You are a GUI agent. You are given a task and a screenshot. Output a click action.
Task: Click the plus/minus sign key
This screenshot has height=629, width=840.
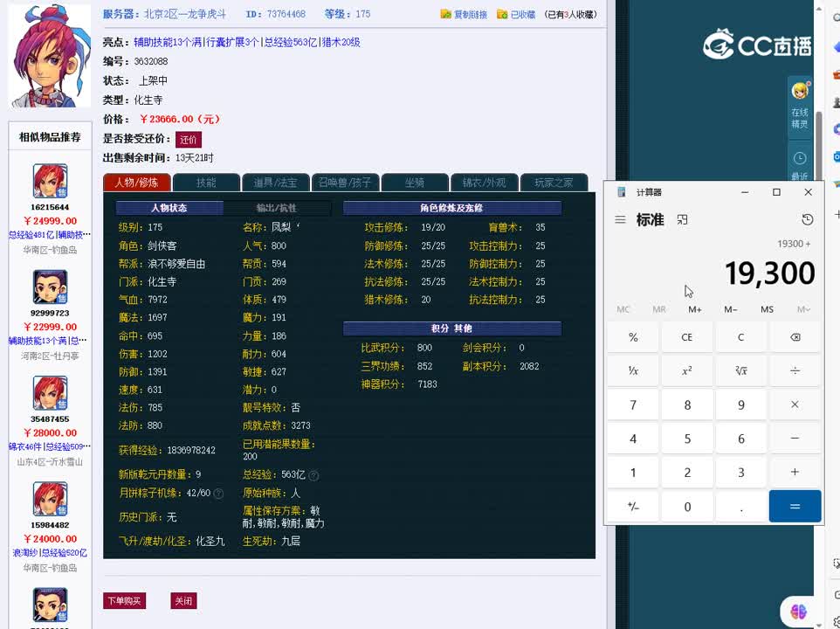[x=633, y=507]
